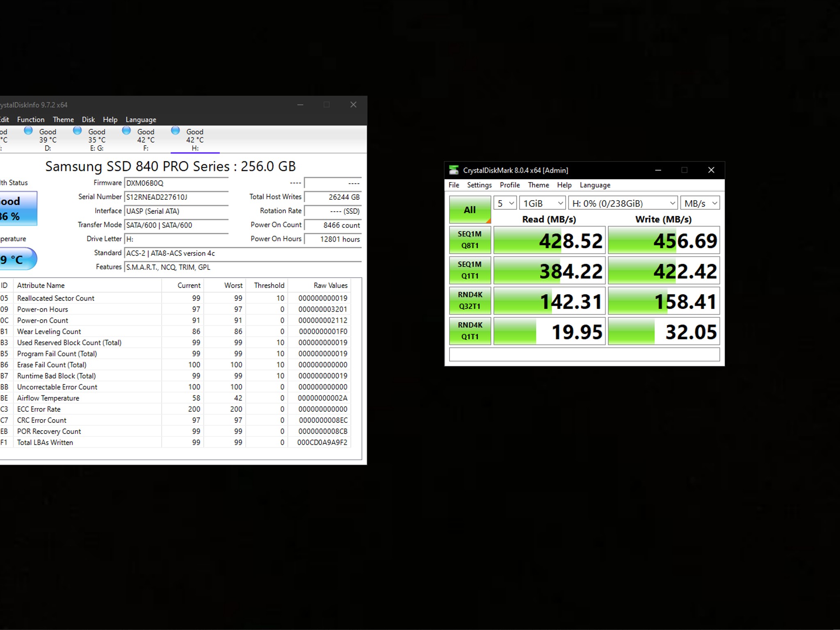Screen dimensions: 840x630
Task: Close the CrystalDiskInfo window
Action: tap(353, 105)
